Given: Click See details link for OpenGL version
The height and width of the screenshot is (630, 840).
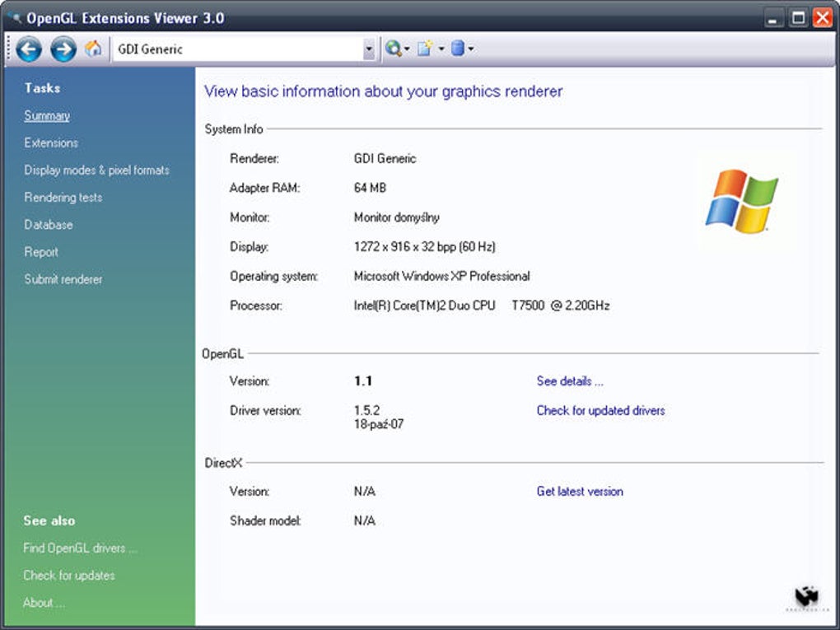Looking at the screenshot, I should [570, 381].
